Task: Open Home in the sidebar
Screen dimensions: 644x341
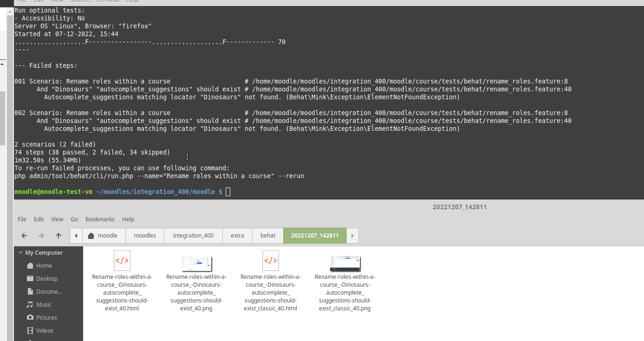Action: tap(44, 266)
